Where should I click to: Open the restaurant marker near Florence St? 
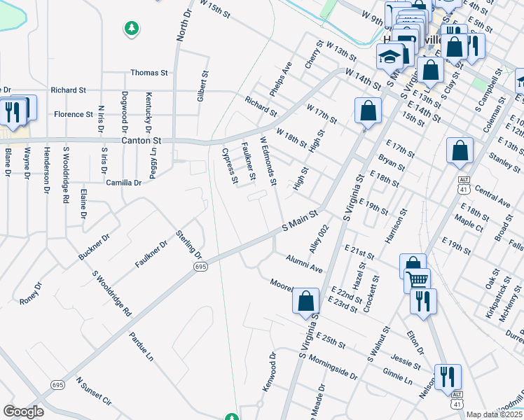click(x=13, y=113)
